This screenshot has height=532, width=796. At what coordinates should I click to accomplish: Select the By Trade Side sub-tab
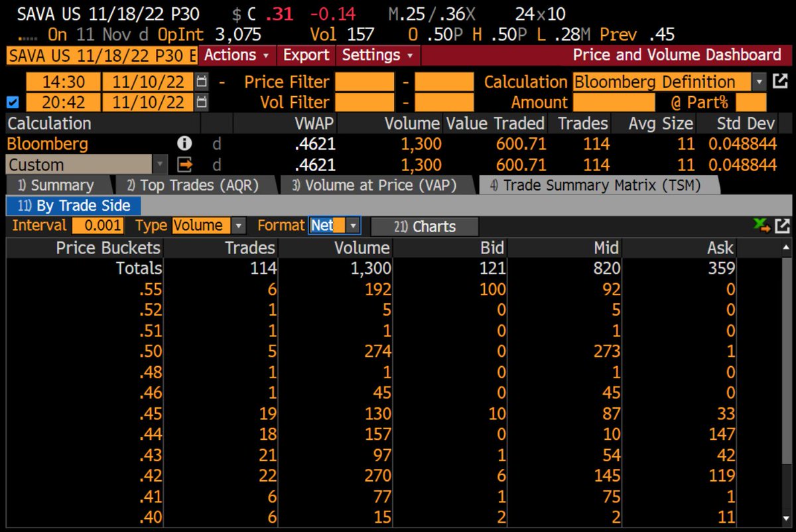[x=74, y=206]
